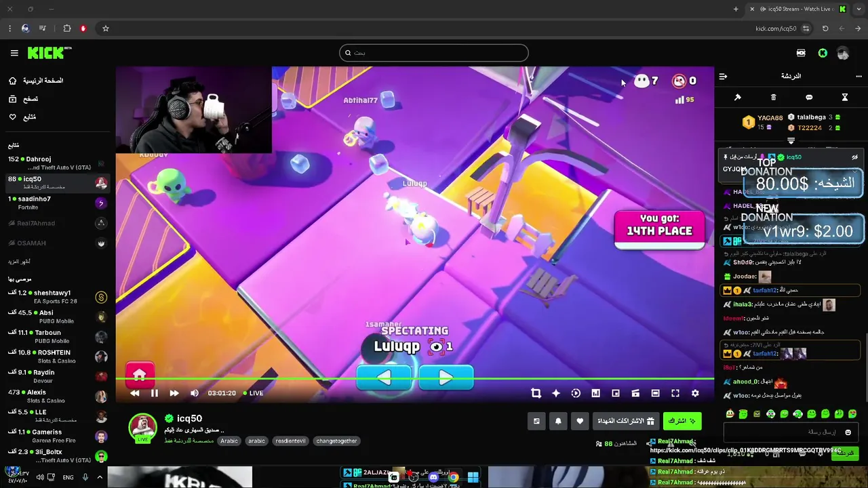This screenshot has width=868, height=488.
Task: Click the green Kick K icon in header
Action: coord(823,54)
